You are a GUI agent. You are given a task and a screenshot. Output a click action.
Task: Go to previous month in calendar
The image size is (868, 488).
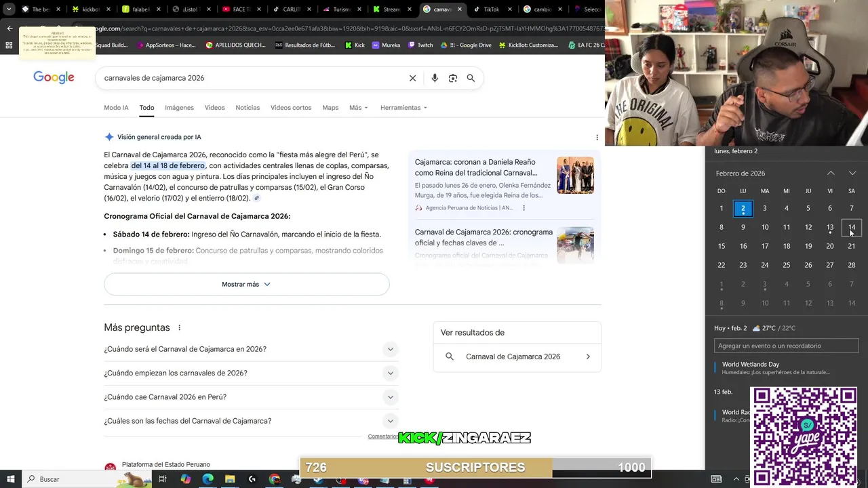tap(831, 174)
